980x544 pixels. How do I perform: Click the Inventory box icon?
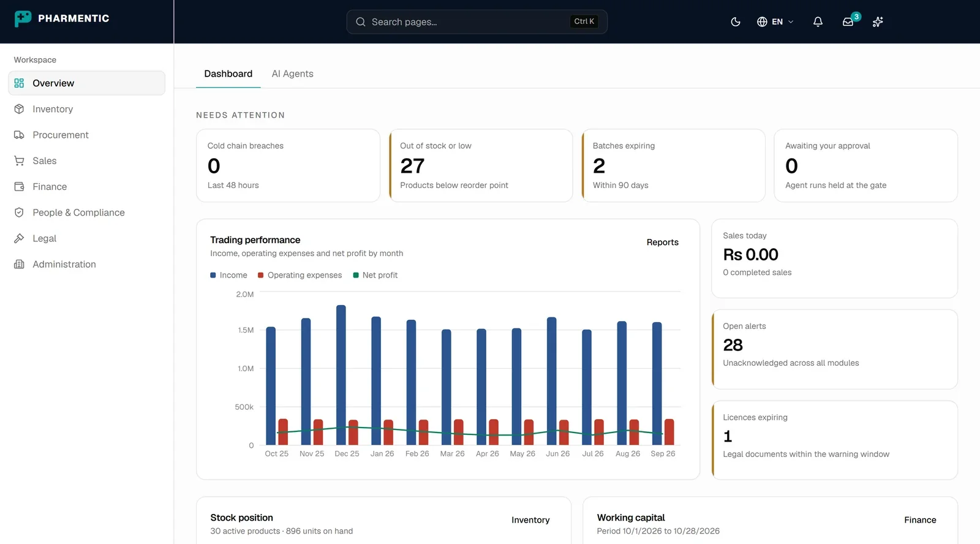[19, 109]
